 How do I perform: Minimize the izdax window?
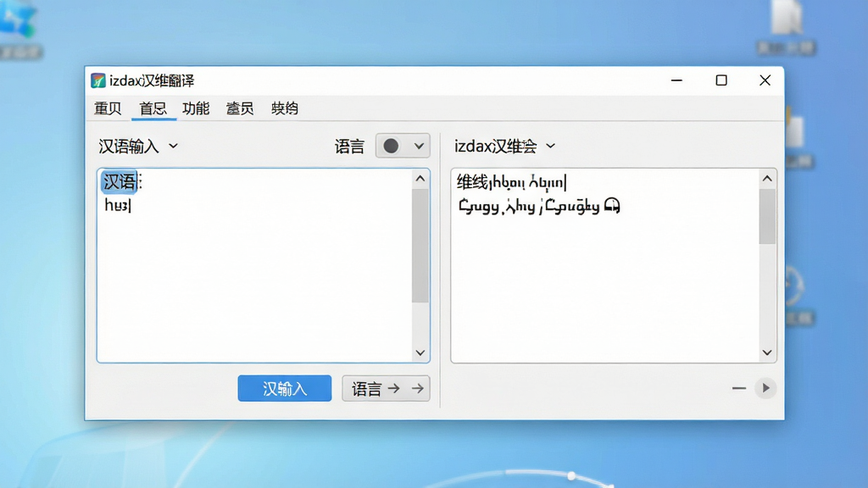click(x=676, y=80)
